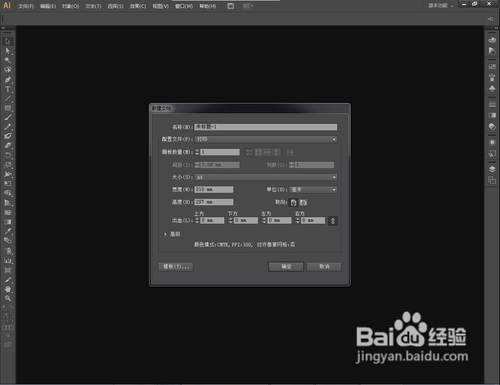This screenshot has height=385, width=500.
Task: Select the Gradient tool
Action: pos(8,222)
